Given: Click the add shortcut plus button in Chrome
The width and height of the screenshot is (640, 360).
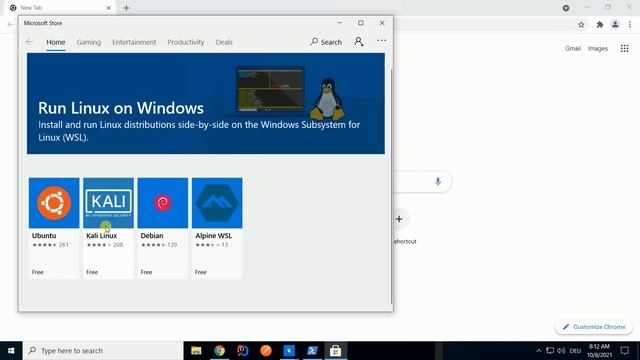Looking at the screenshot, I should (399, 219).
